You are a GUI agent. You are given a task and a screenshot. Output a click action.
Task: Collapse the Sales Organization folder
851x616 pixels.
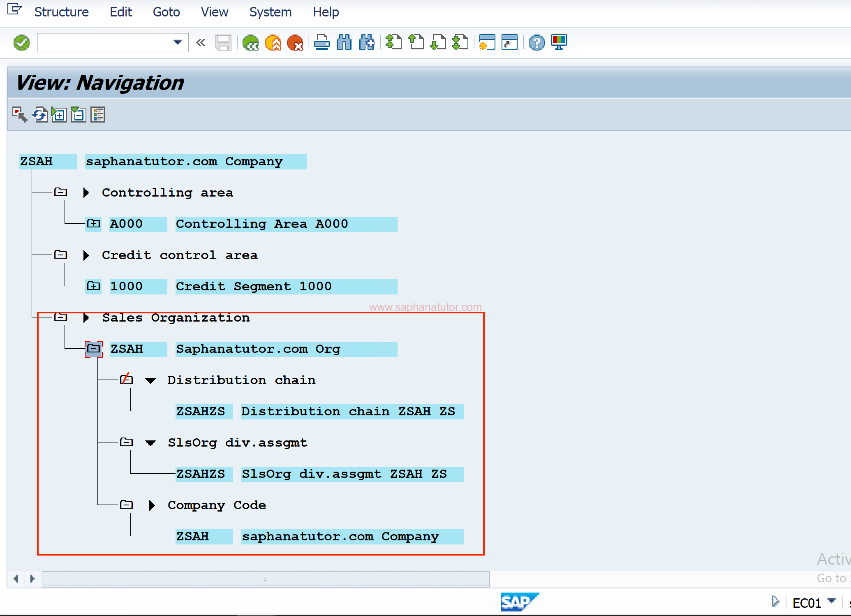(x=60, y=317)
